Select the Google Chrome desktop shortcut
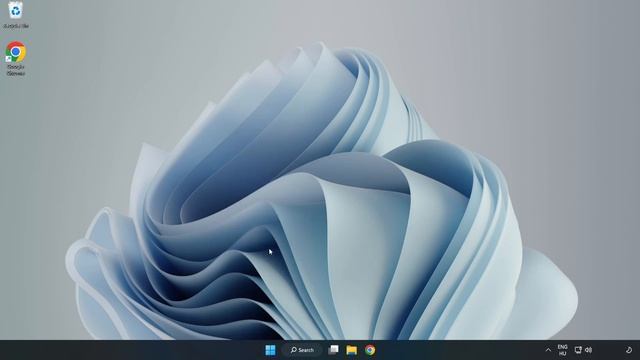 16,58
